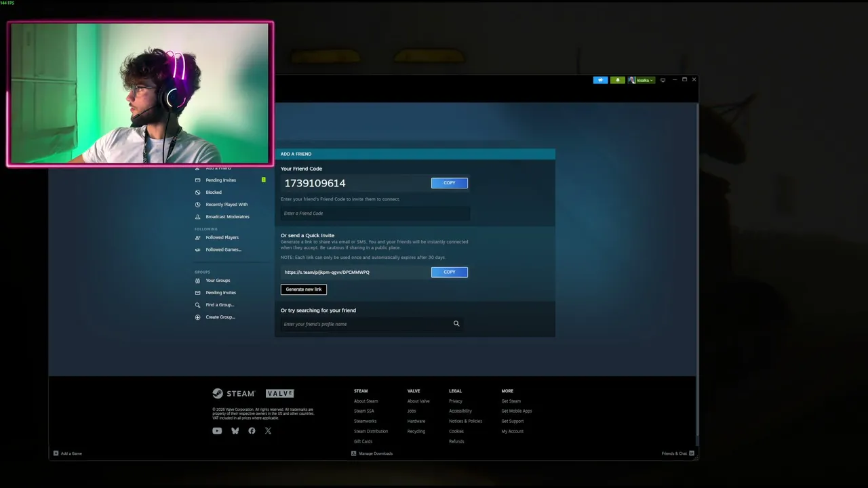Click the Create Group plus icon
868x488 pixels.
(198, 317)
